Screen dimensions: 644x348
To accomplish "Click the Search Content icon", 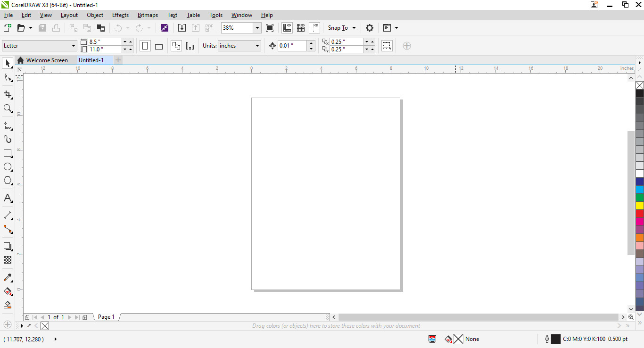I will 164,28.
